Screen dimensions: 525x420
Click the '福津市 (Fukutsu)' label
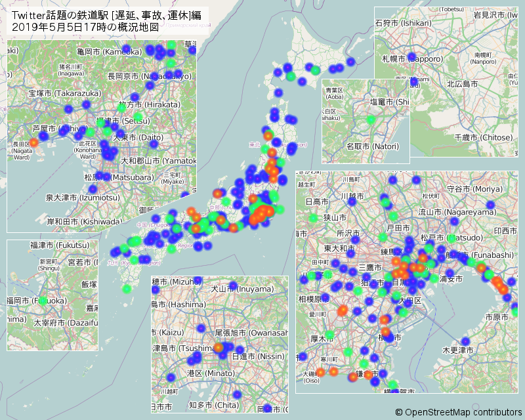[60, 245]
